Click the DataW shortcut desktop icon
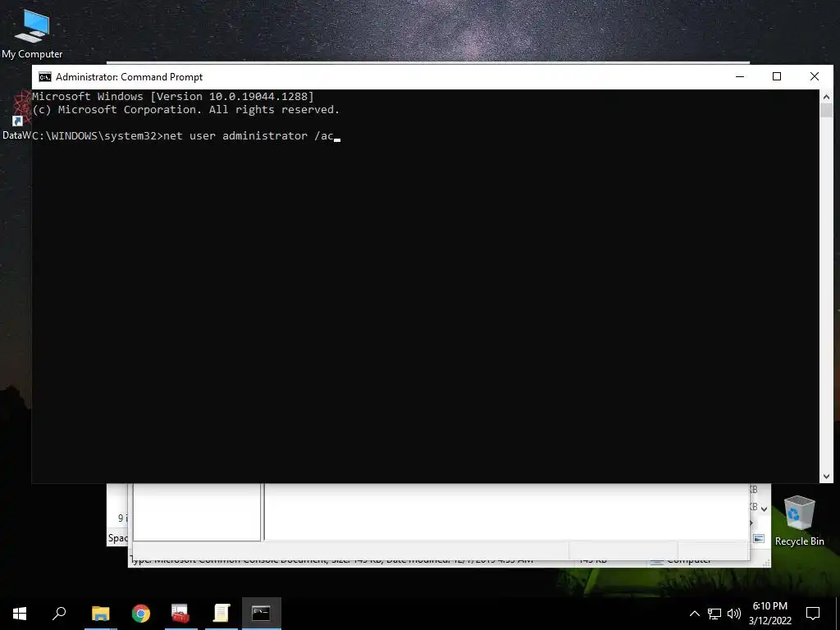Image resolution: width=840 pixels, height=630 pixels. (x=16, y=115)
